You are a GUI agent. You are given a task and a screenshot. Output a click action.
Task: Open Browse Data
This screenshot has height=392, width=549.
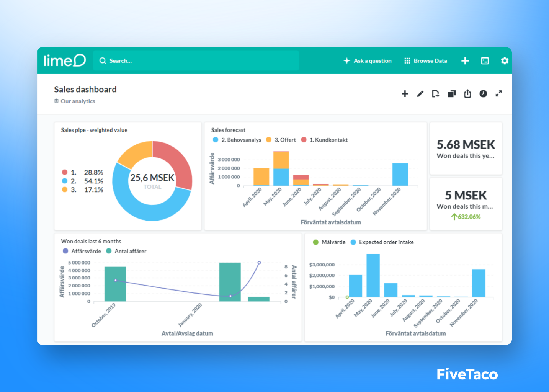pos(426,60)
